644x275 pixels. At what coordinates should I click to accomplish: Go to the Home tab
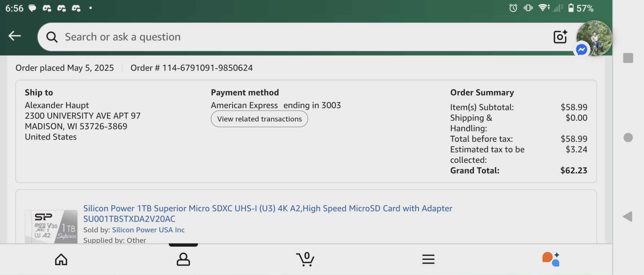coord(61,259)
